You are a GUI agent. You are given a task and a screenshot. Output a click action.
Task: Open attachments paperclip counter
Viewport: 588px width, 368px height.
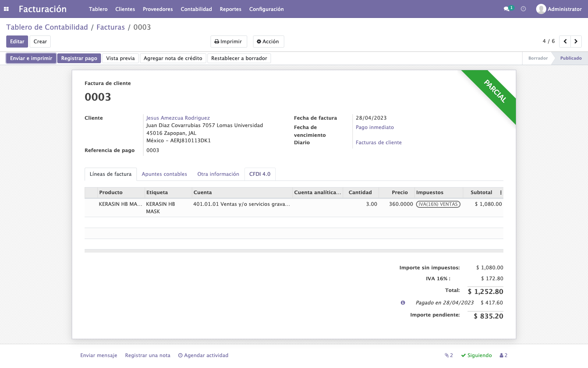[449, 355]
